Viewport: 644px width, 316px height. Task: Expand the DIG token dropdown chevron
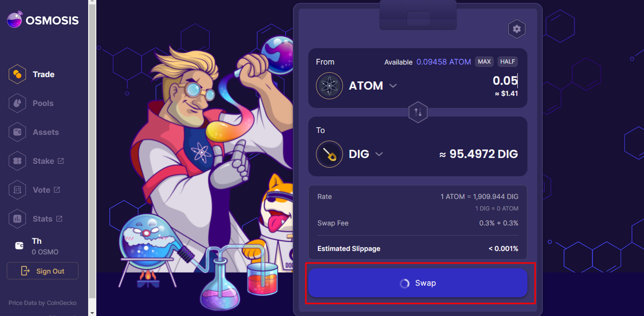(x=379, y=154)
